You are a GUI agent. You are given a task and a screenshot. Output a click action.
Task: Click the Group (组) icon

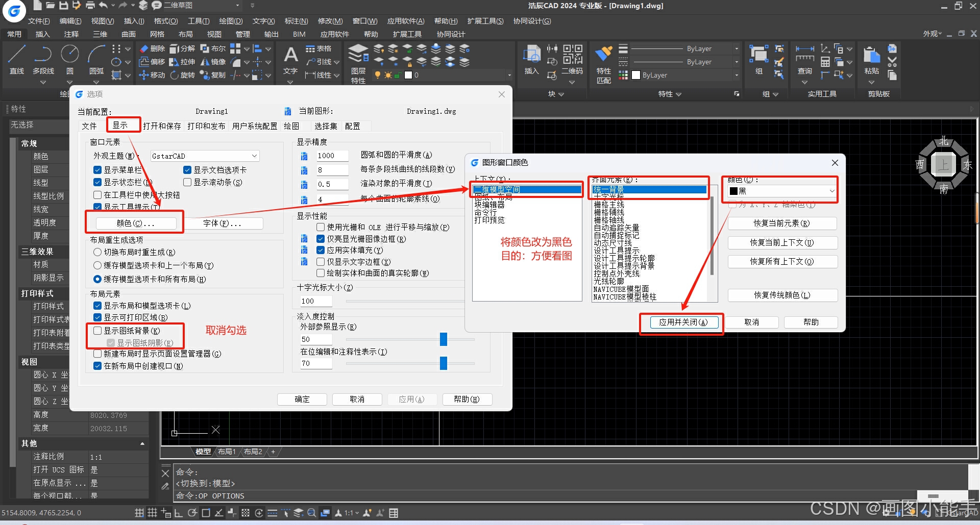point(759,60)
